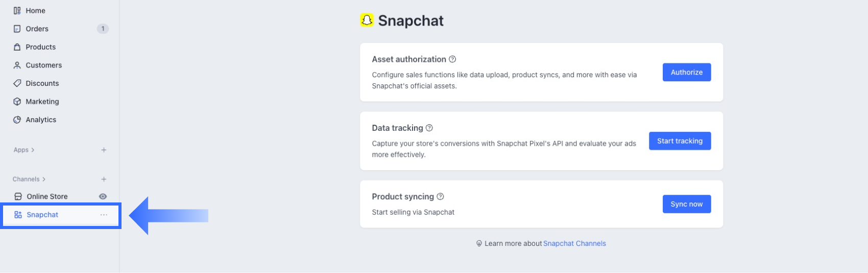Image resolution: width=868 pixels, height=273 pixels.
Task: Open the Snapchat Channels link
Action: [x=574, y=243]
